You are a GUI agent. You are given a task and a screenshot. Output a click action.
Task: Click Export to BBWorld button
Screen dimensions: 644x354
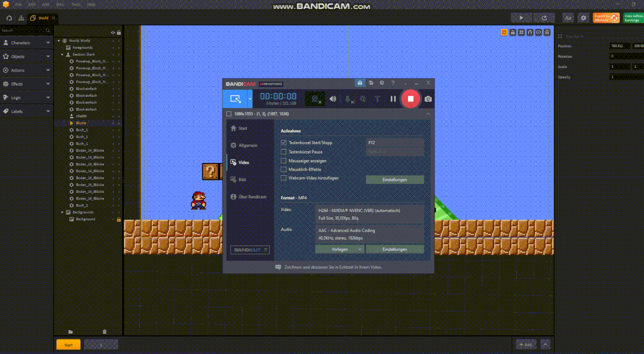point(606,18)
